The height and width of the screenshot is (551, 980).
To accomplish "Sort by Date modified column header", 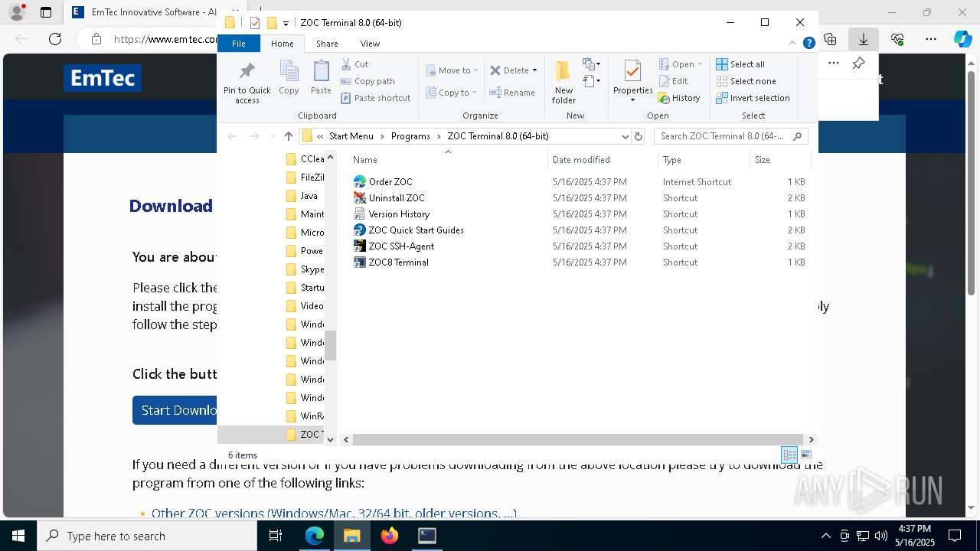I will [x=603, y=159].
